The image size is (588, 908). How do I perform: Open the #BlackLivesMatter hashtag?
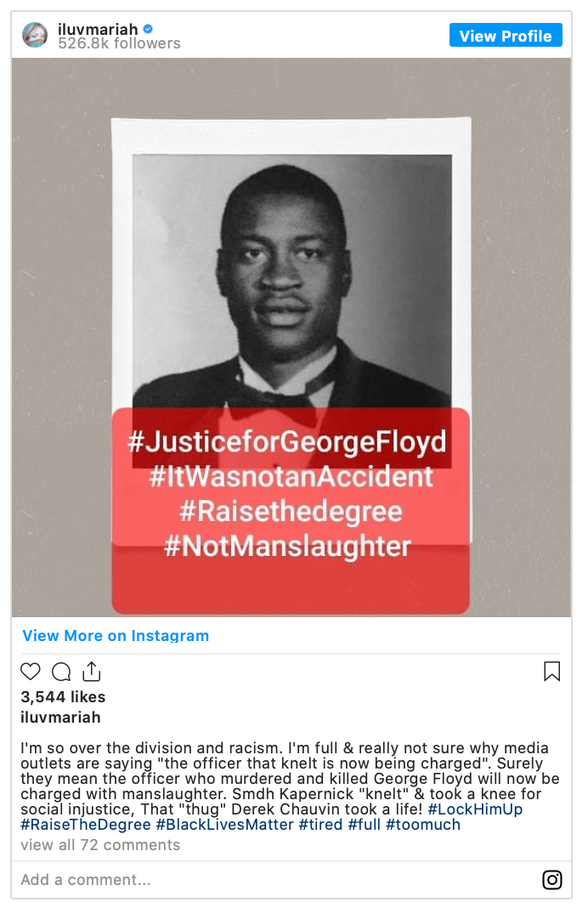pyautogui.click(x=225, y=825)
